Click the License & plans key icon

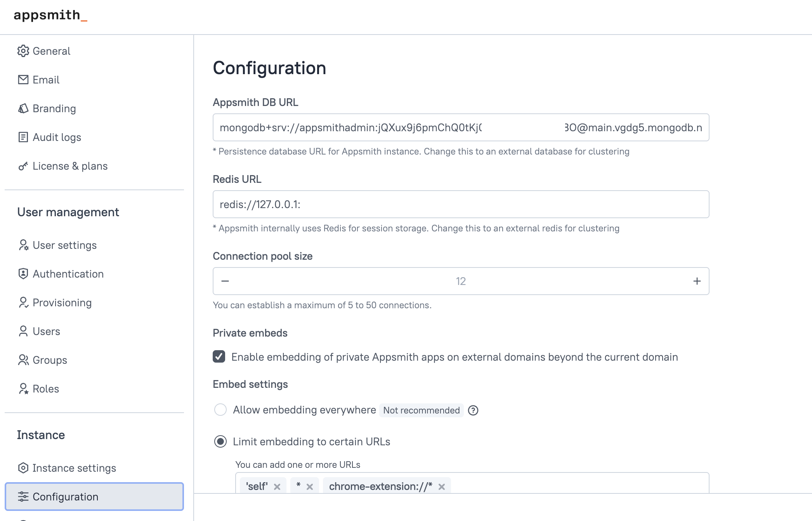23,166
